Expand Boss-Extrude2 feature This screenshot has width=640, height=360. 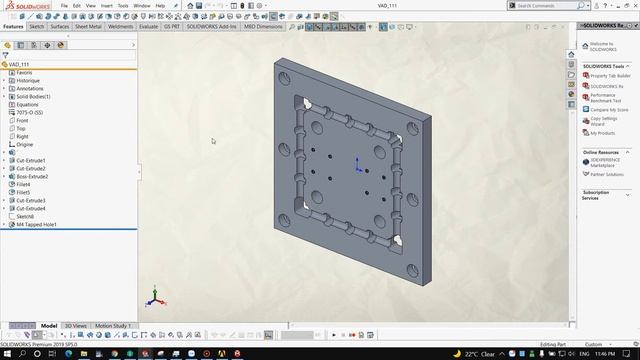coord(4,177)
